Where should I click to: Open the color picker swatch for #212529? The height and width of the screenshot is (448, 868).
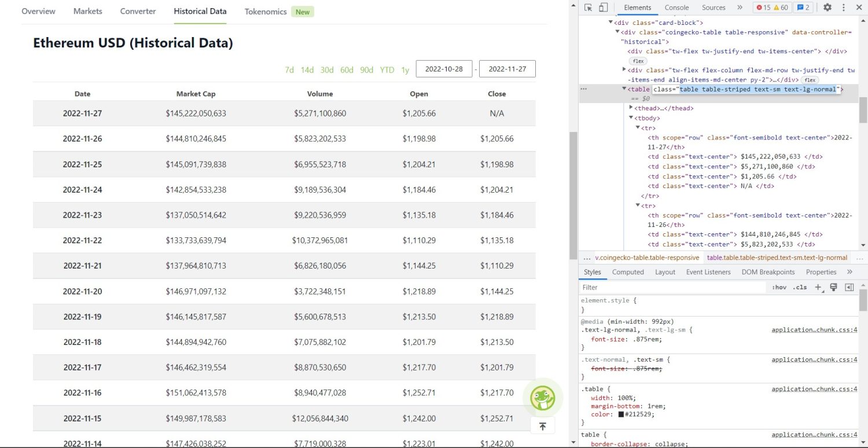[621, 414]
